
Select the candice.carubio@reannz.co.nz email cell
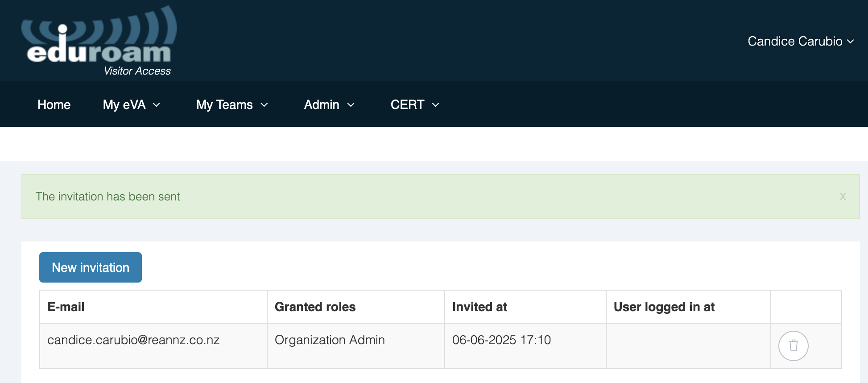133,340
